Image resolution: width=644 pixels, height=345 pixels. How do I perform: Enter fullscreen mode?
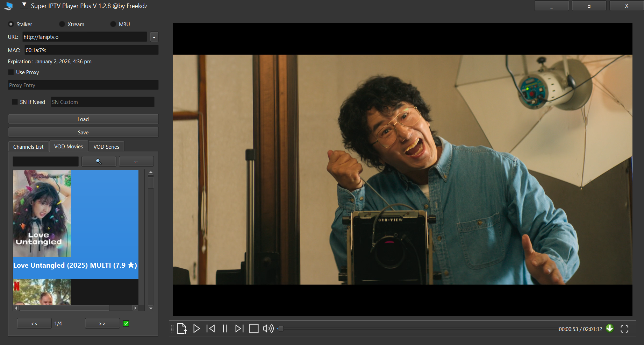[x=624, y=329]
